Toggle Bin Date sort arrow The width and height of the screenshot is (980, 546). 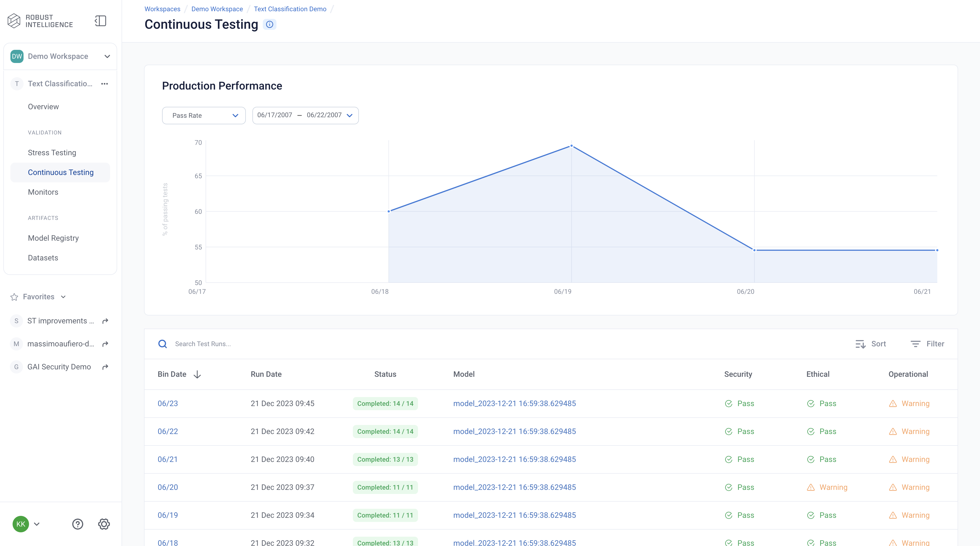tap(197, 374)
